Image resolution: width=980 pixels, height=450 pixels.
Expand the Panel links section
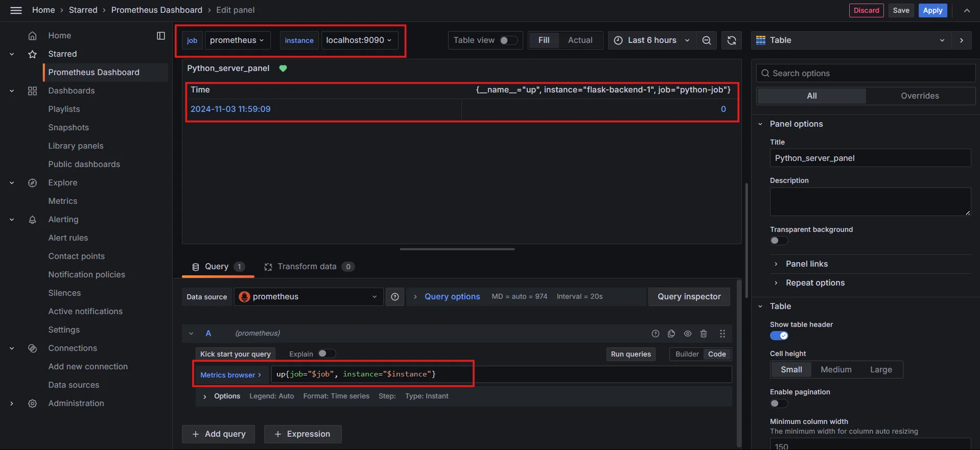tap(807, 264)
